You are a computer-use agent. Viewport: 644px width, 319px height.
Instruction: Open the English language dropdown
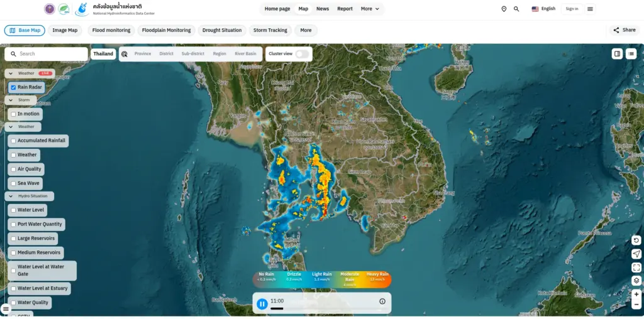pyautogui.click(x=543, y=9)
